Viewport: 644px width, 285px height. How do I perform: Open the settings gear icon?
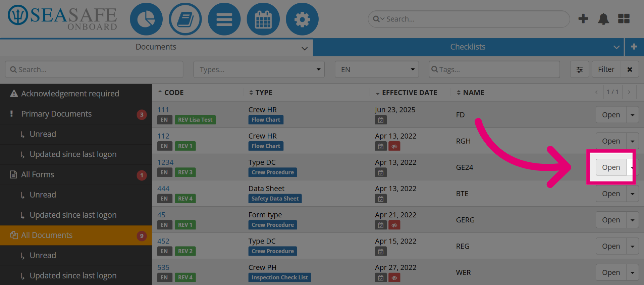302,19
